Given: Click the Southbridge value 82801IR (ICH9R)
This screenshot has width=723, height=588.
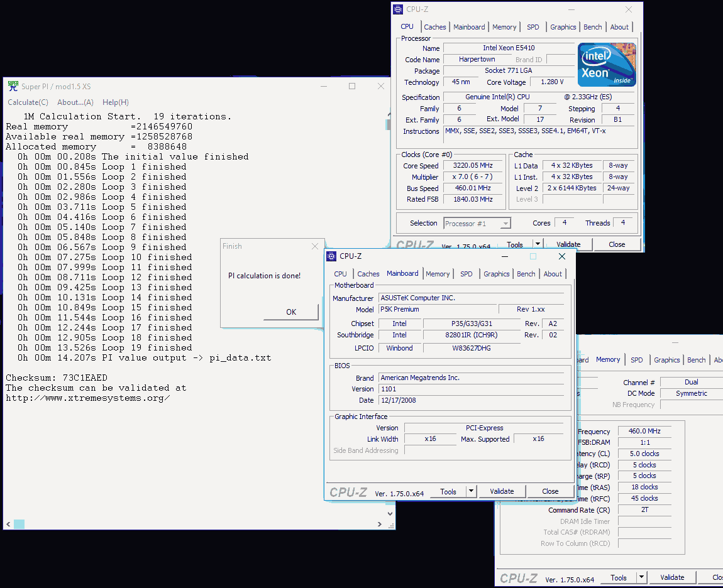Looking at the screenshot, I should click(472, 335).
